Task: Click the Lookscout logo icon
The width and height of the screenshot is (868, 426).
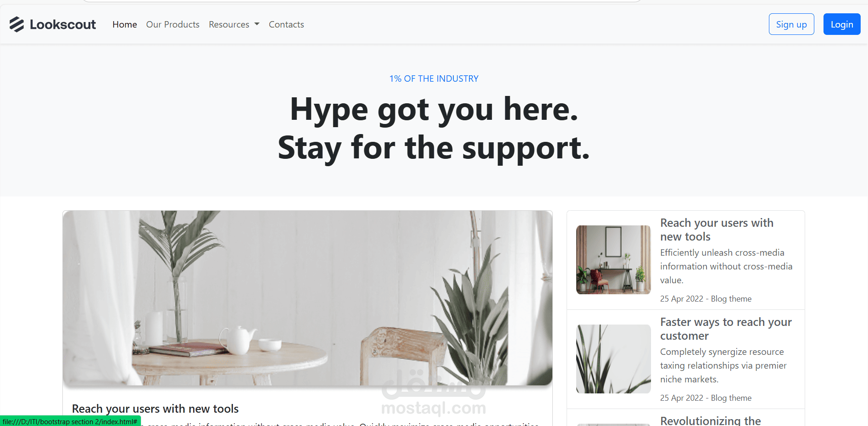Action: click(x=17, y=24)
